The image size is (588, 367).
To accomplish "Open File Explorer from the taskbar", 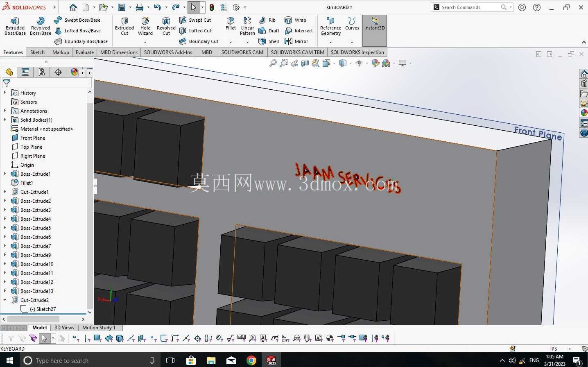I will (211, 360).
